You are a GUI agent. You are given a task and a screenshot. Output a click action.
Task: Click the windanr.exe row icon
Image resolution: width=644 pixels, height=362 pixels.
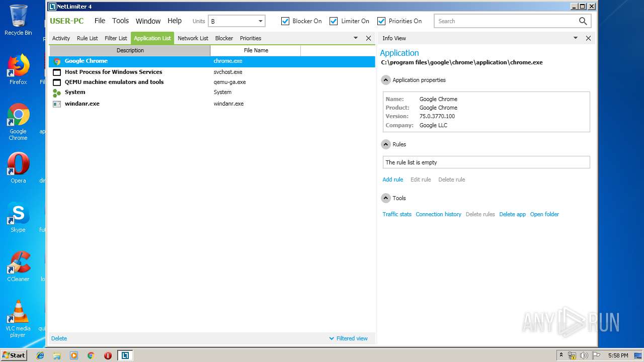coord(57,104)
